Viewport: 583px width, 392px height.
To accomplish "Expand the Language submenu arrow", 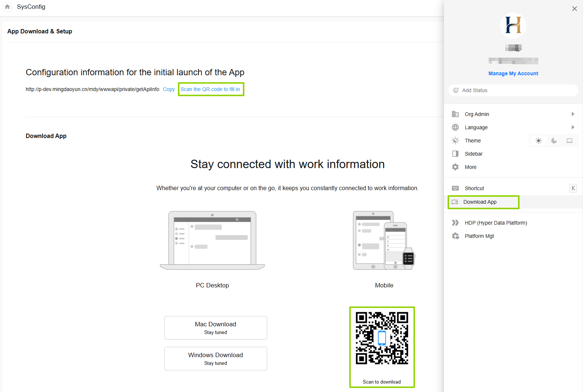I will [573, 127].
